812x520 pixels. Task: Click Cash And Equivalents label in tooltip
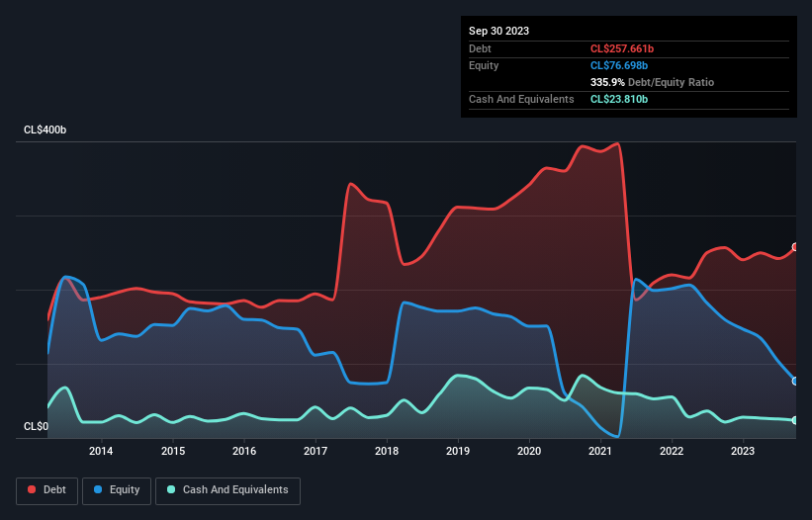521,99
